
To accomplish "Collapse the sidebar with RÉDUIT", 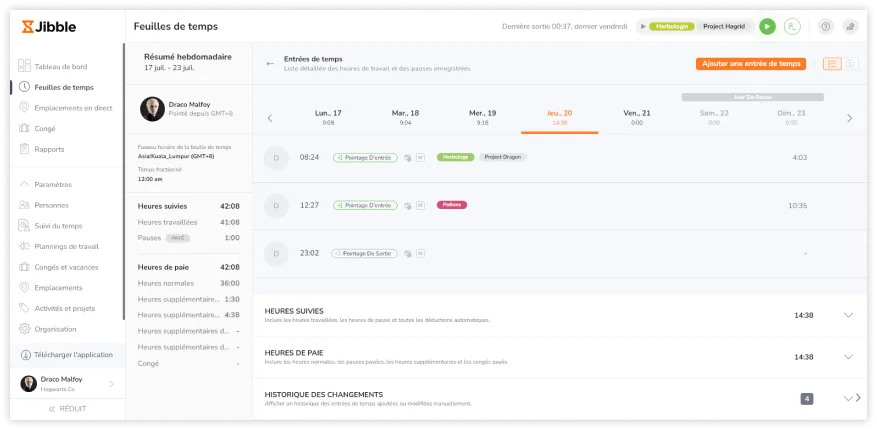I will (x=67, y=409).
